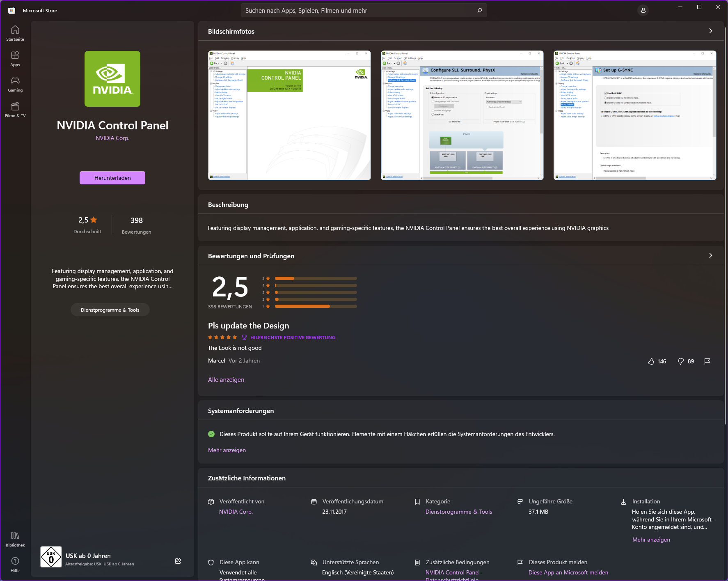The width and height of the screenshot is (728, 581).
Task: Click Mehr anzeigen under Systemanforderungen
Action: tap(227, 450)
